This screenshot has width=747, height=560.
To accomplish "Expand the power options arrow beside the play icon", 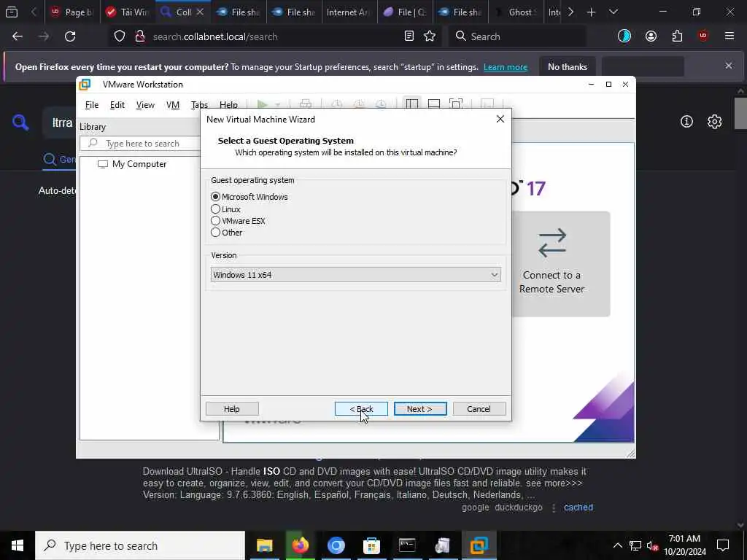I will pos(277,105).
